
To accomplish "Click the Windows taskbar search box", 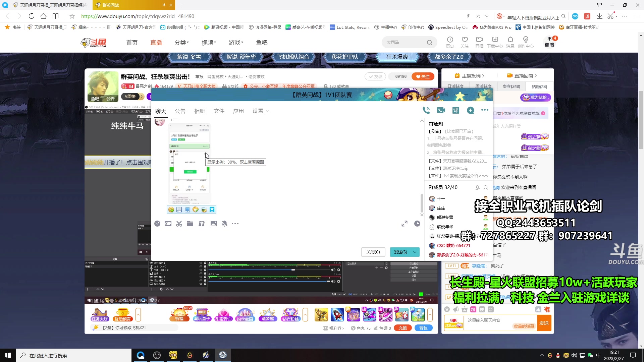I will point(74,355).
